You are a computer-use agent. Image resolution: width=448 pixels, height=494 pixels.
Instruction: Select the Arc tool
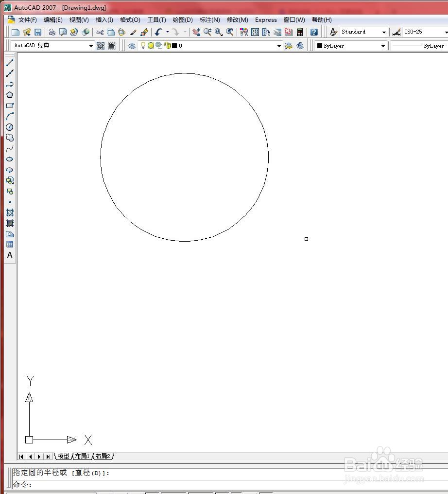tap(10, 116)
